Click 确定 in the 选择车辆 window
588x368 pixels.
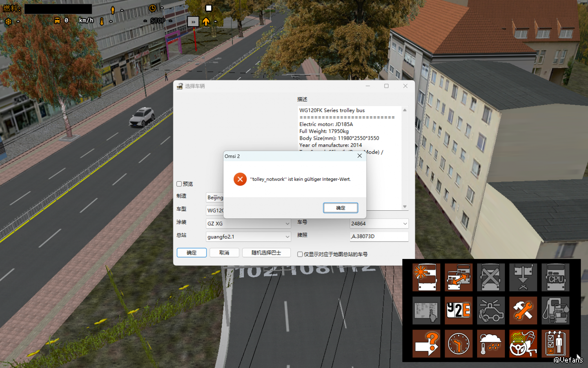192,253
